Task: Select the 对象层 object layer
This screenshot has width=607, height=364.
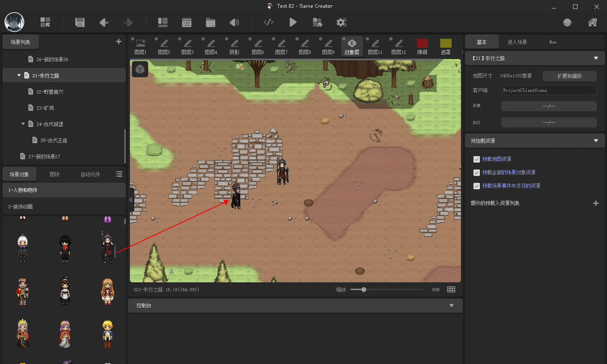Action: coord(352,46)
